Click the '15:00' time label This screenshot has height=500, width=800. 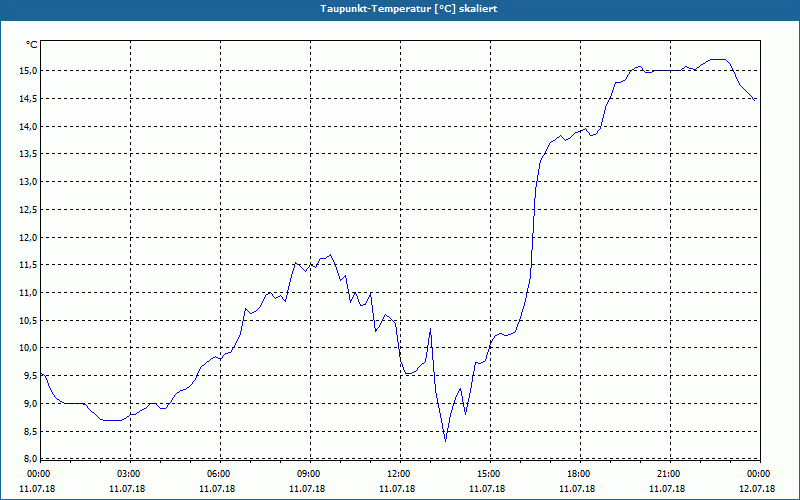488,474
